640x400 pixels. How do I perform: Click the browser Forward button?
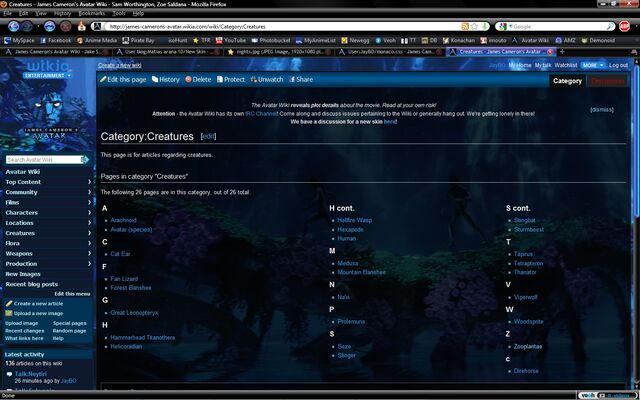(x=27, y=27)
